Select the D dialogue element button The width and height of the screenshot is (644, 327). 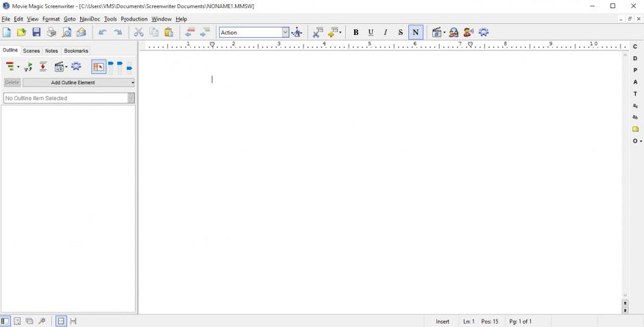635,59
